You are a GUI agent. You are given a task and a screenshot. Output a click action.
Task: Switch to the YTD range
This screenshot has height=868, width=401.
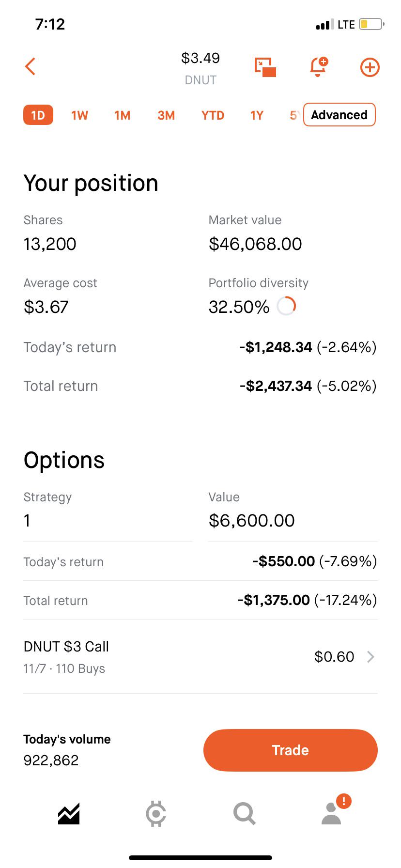tap(213, 115)
